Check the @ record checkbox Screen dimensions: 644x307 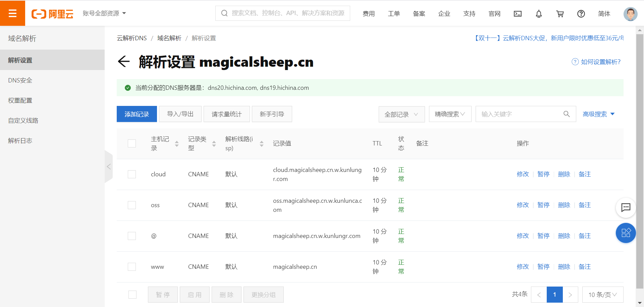(x=132, y=236)
